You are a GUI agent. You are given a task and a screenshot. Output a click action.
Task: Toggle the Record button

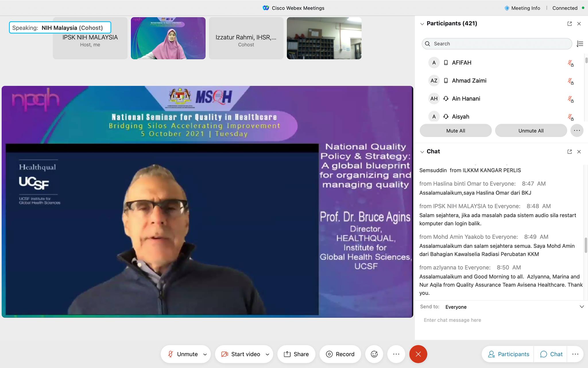[x=340, y=354]
